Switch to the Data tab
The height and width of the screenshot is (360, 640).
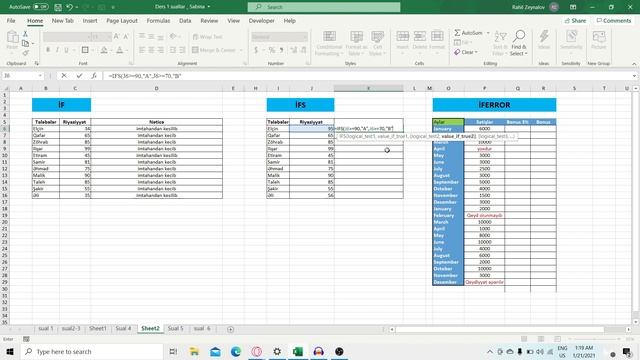pos(185,20)
